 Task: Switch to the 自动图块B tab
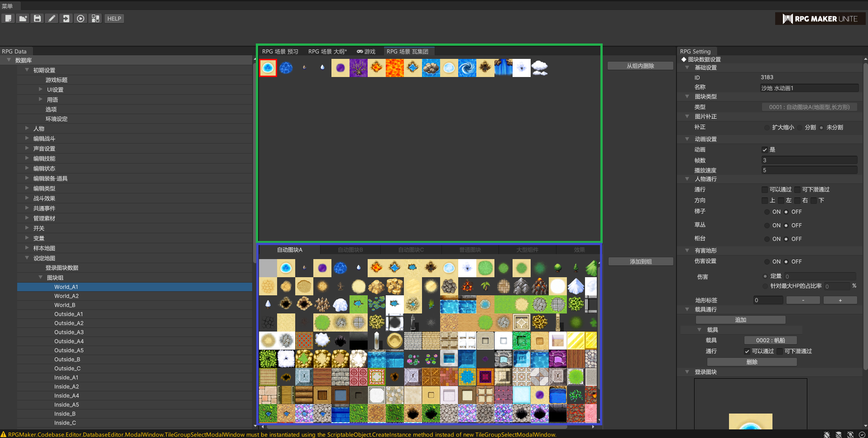[350, 250]
